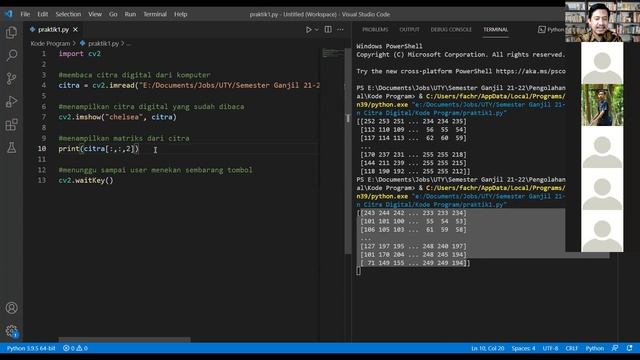Open the Run and Debug view

(x=11, y=102)
